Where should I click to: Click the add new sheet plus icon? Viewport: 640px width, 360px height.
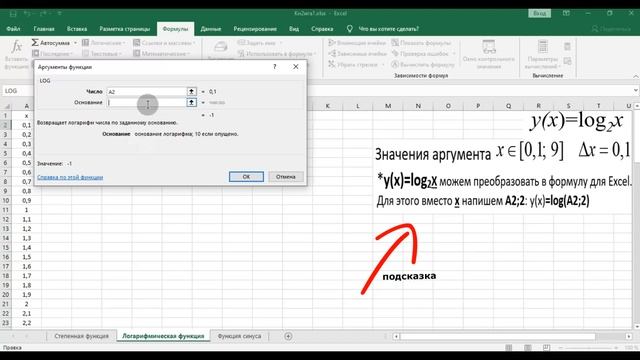coord(288,336)
